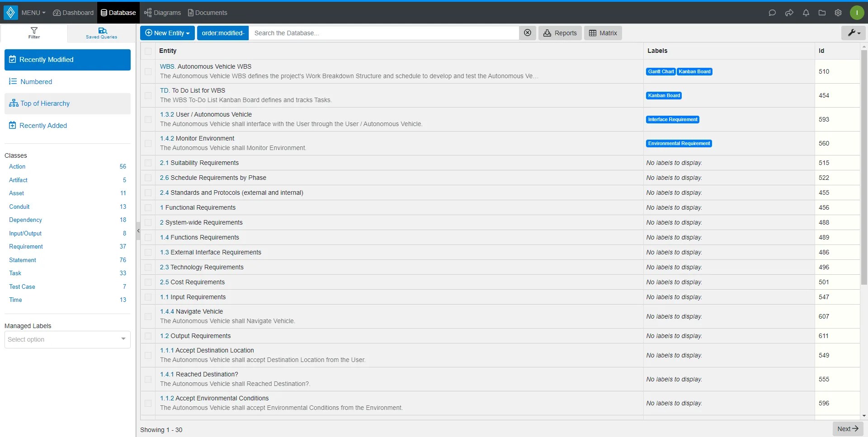Open the chat comments icon
Viewport: 868px width, 437px height.
[x=772, y=13]
